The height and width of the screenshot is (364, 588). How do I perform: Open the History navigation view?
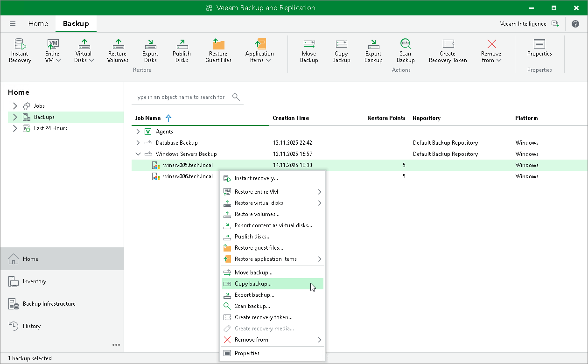[x=62, y=326]
